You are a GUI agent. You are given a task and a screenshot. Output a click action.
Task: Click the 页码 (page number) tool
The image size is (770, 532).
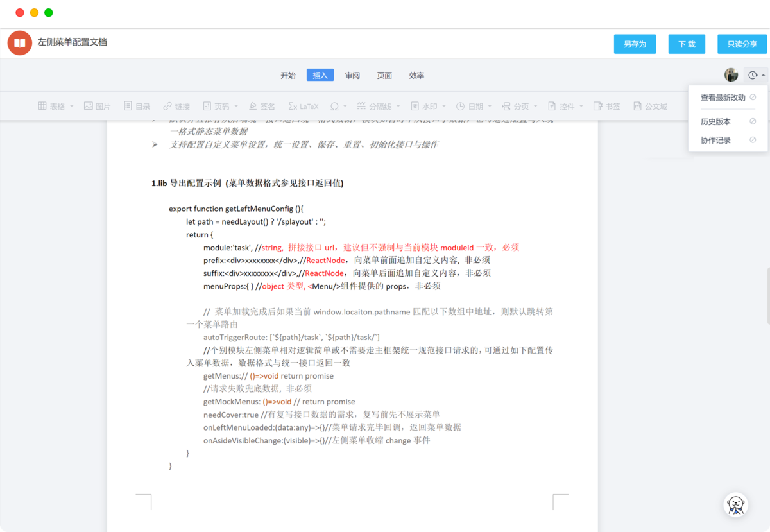click(x=216, y=107)
